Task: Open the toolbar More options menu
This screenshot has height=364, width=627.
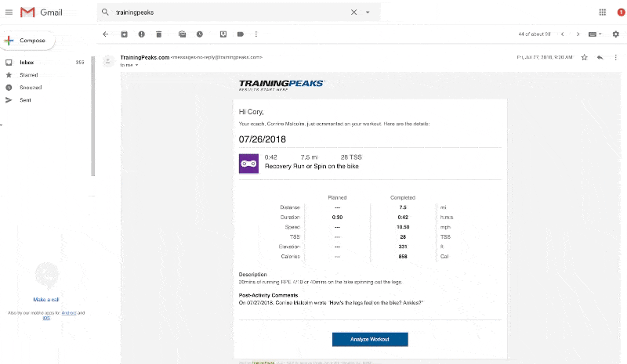Action: click(x=256, y=34)
